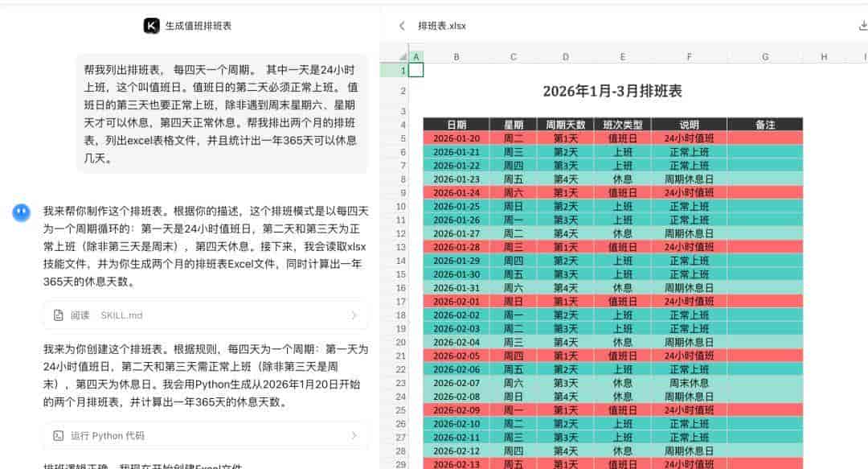Click the active cell A1

pyautogui.click(x=416, y=70)
